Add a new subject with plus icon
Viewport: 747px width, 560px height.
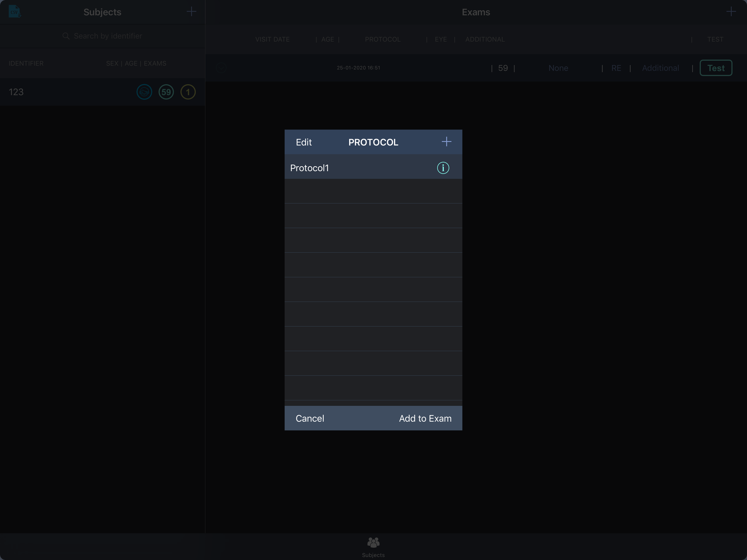191,12
